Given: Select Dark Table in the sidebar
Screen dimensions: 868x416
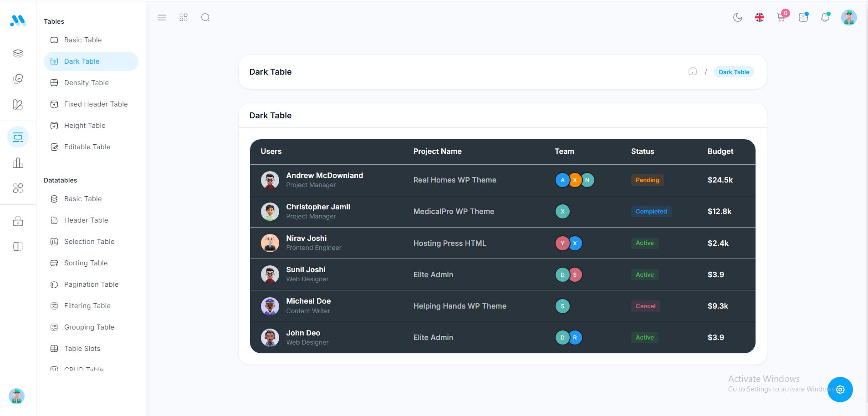Looking at the screenshot, I should tap(91, 61).
